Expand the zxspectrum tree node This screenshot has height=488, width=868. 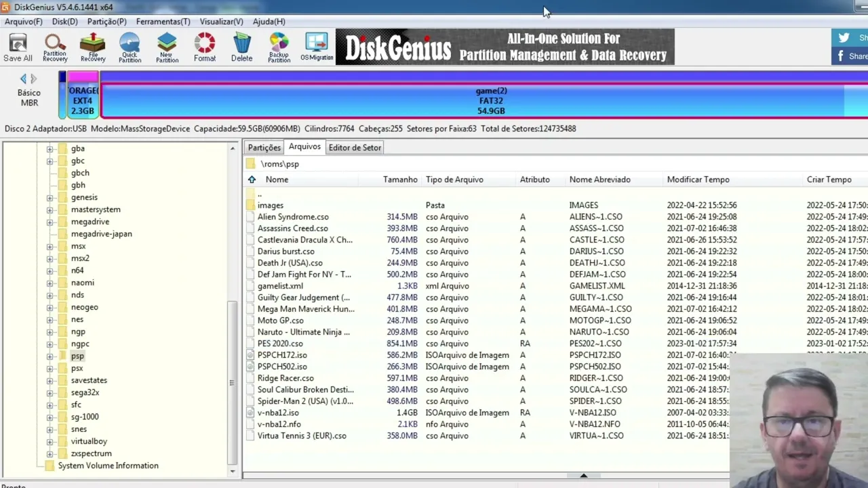point(50,453)
